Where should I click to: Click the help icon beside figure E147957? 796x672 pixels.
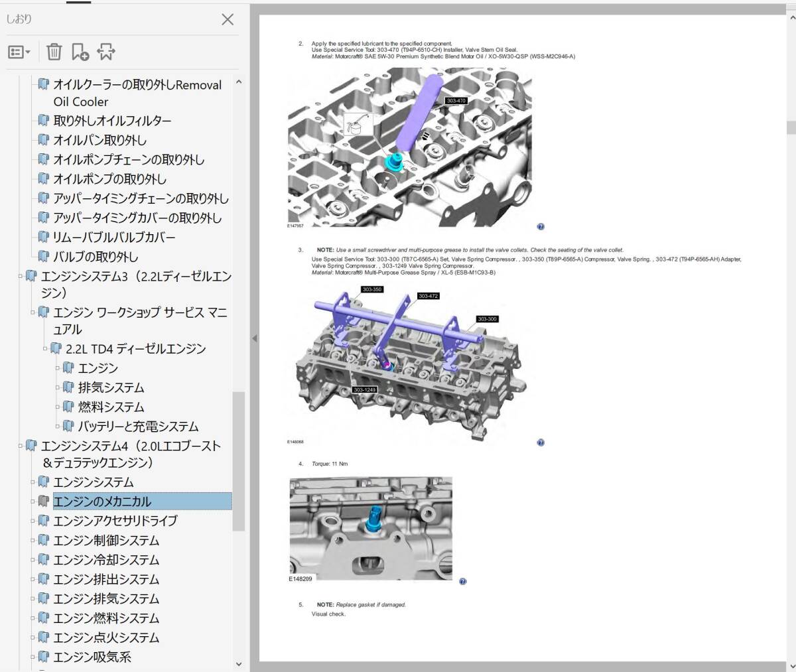541,227
